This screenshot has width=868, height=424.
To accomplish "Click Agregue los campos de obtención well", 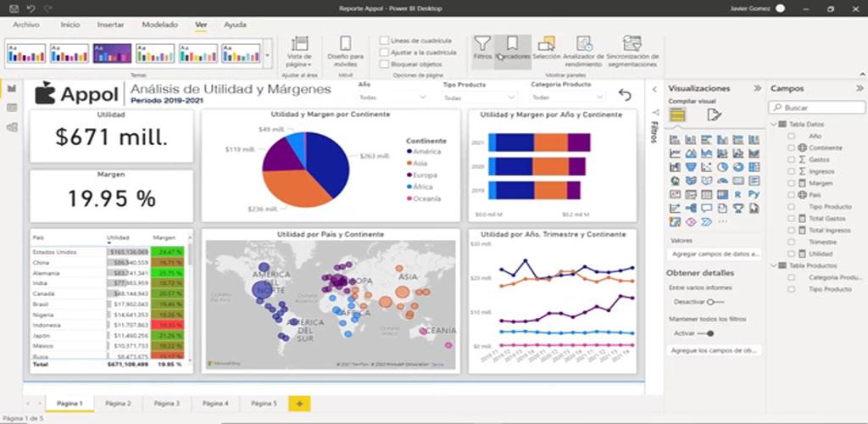I will [x=715, y=350].
